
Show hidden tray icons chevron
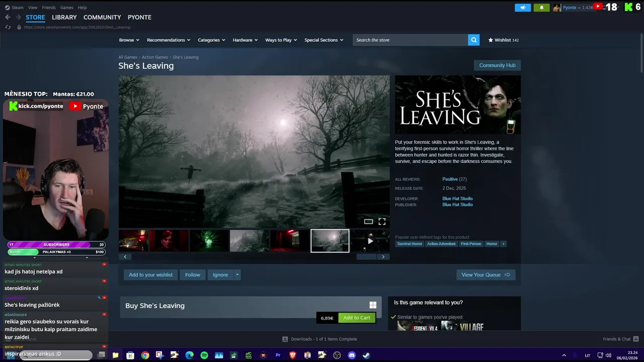(x=564, y=355)
